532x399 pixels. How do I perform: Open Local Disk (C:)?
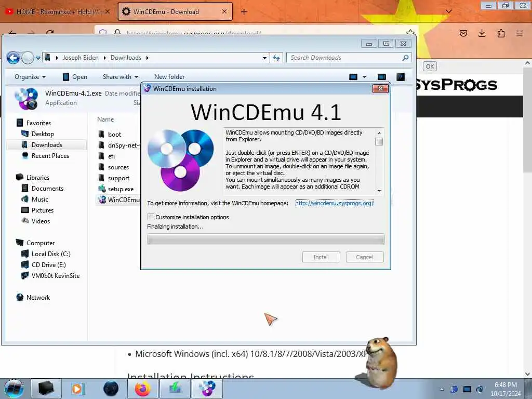pyautogui.click(x=46, y=254)
